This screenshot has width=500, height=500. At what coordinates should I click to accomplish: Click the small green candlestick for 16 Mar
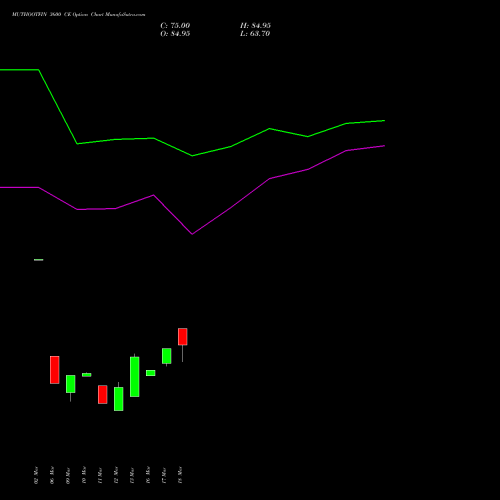151,373
